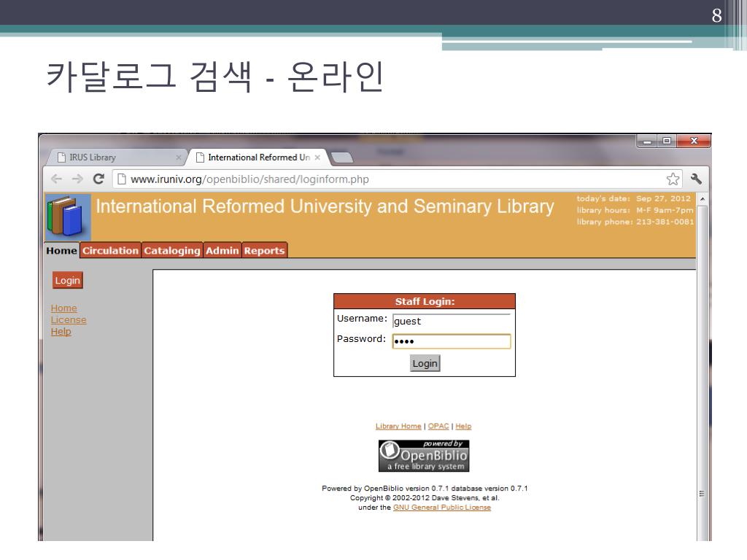Click the browser address bar URL
The width and height of the screenshot is (747, 560).
tap(249, 179)
